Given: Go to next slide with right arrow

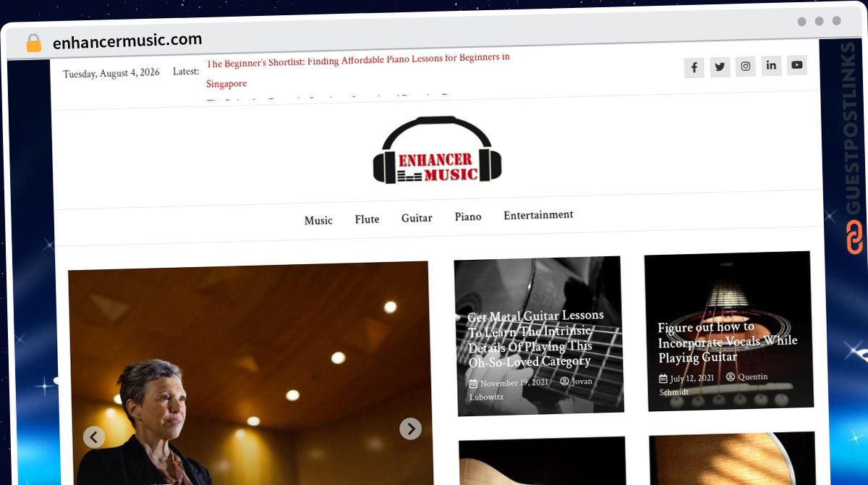Looking at the screenshot, I should coord(410,429).
